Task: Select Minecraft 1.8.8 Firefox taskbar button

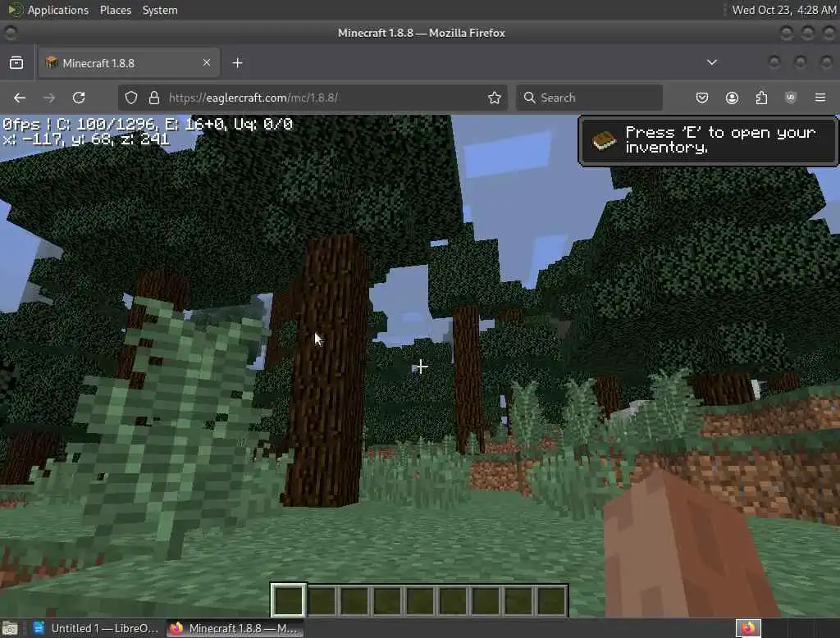Action: coord(235,628)
